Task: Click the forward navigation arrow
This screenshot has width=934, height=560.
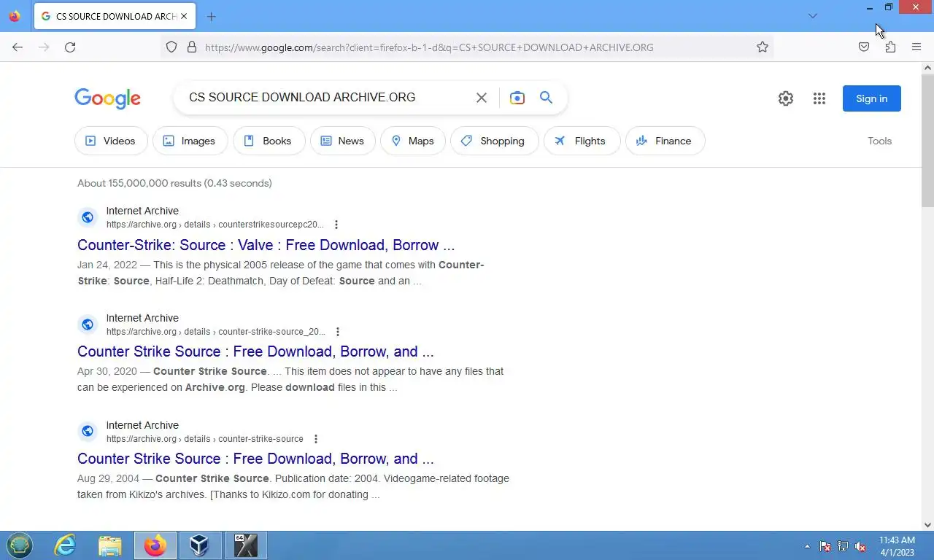Action: tap(44, 47)
